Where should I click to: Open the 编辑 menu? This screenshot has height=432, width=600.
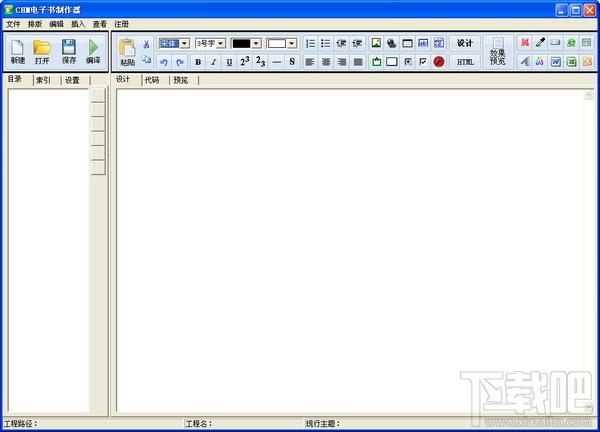[x=56, y=24]
